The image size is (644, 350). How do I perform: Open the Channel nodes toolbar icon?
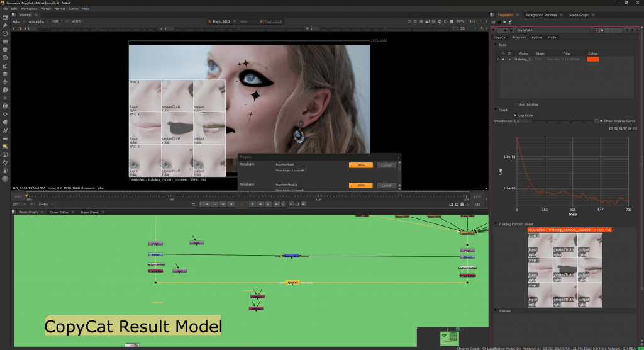pyautogui.click(x=5, y=42)
